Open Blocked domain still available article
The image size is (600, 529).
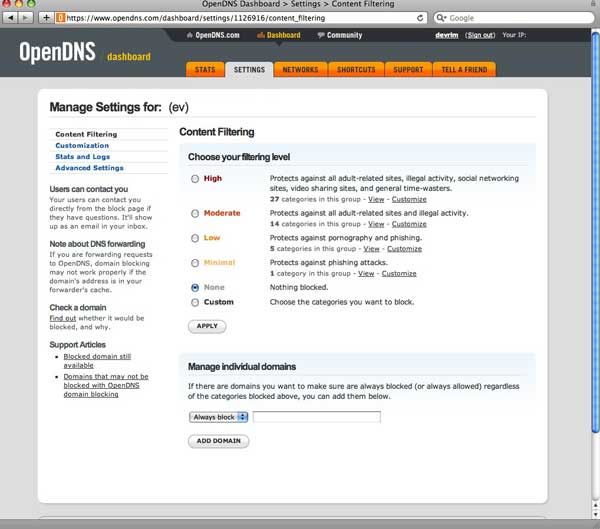coord(97,361)
